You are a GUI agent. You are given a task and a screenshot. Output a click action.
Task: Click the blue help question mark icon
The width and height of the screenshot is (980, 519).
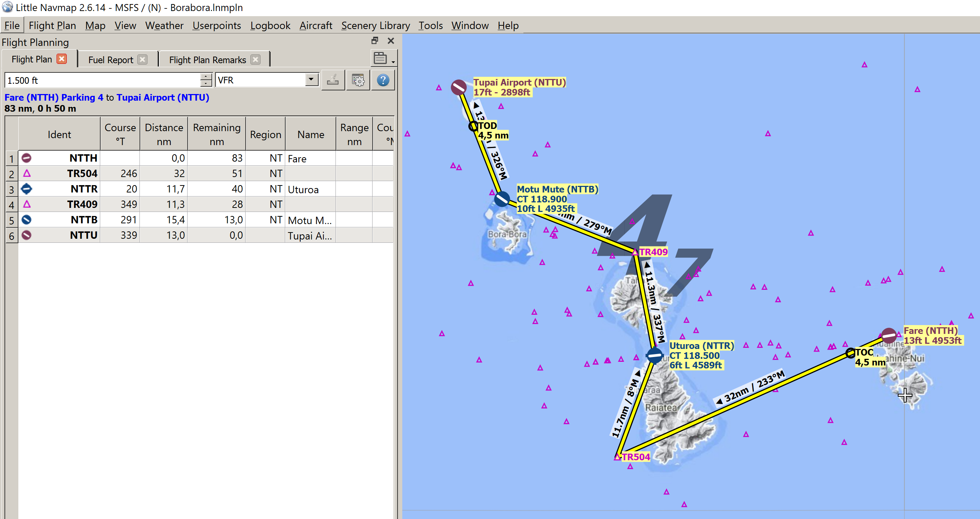pos(383,80)
